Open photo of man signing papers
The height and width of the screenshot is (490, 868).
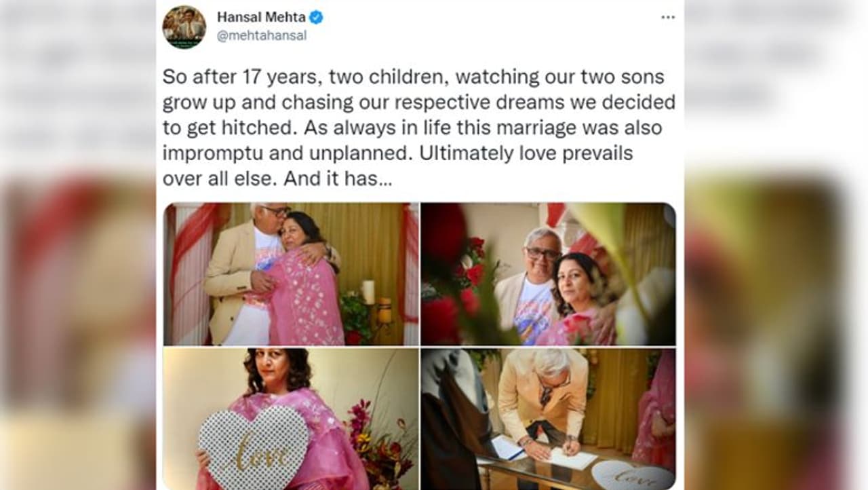click(548, 419)
